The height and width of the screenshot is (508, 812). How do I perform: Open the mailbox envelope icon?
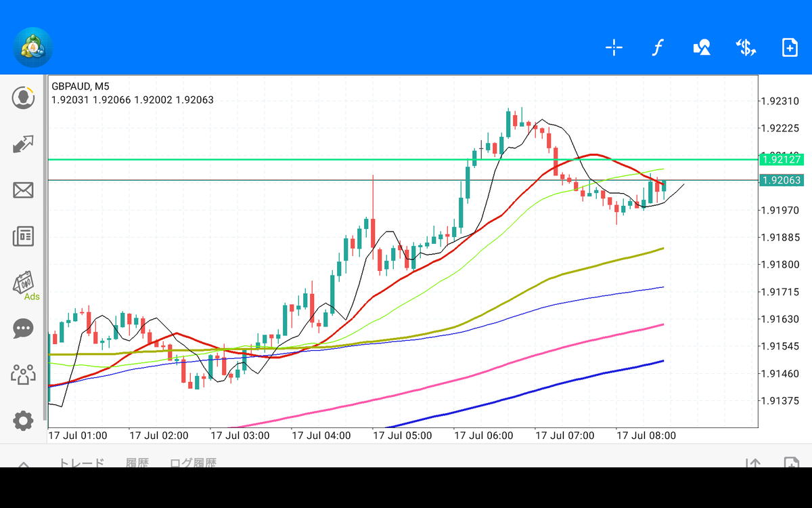coord(23,190)
